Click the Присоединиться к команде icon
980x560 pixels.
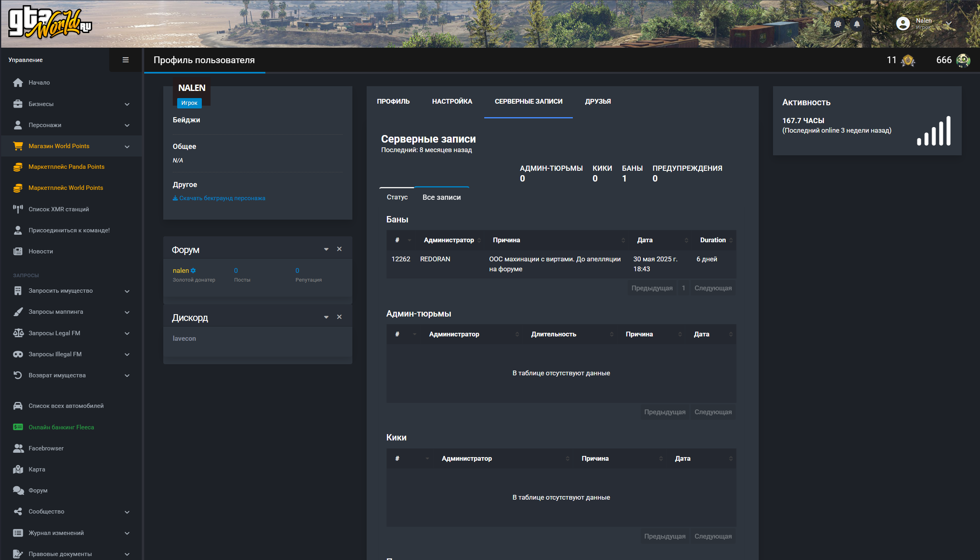[x=18, y=230]
